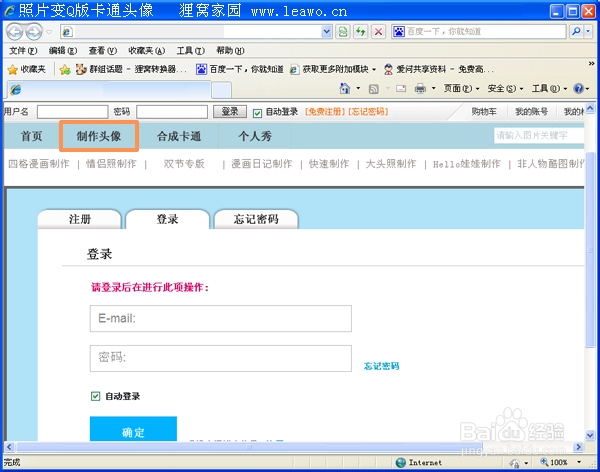Open the 页面(P) command bar menu
The image size is (600, 472).
click(x=461, y=88)
